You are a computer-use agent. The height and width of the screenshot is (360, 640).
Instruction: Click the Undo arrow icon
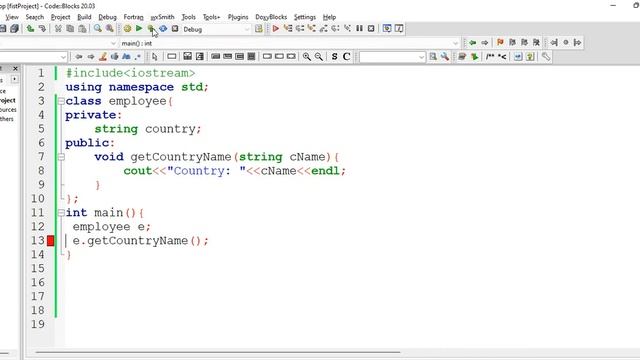pos(30,29)
